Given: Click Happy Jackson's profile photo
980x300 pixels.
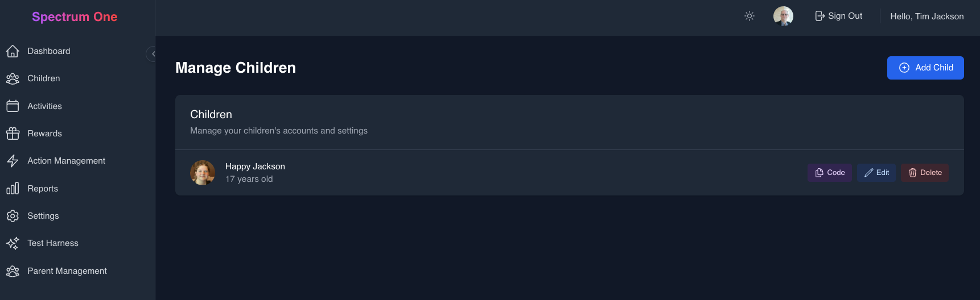Looking at the screenshot, I should coord(203,173).
